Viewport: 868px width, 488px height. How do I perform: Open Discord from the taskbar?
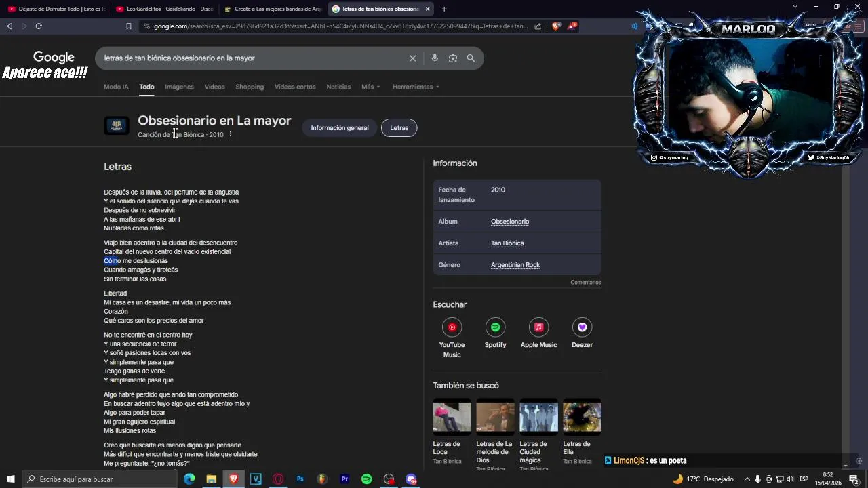(x=411, y=479)
